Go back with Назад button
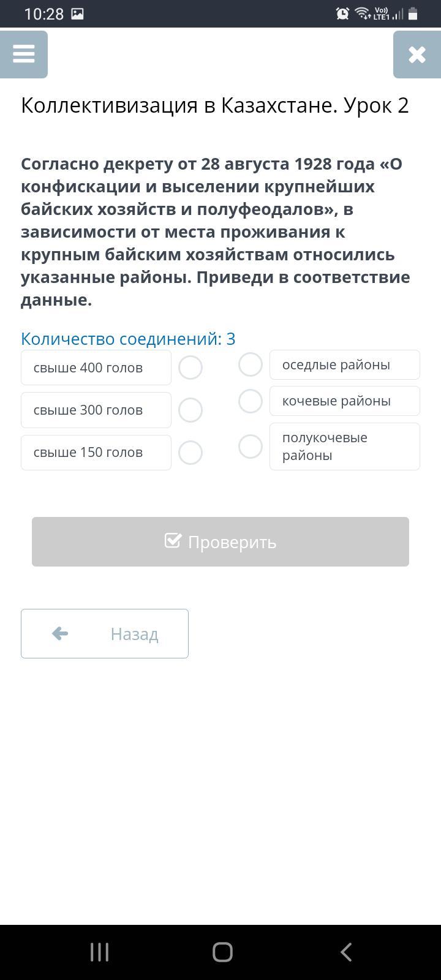 [x=105, y=633]
